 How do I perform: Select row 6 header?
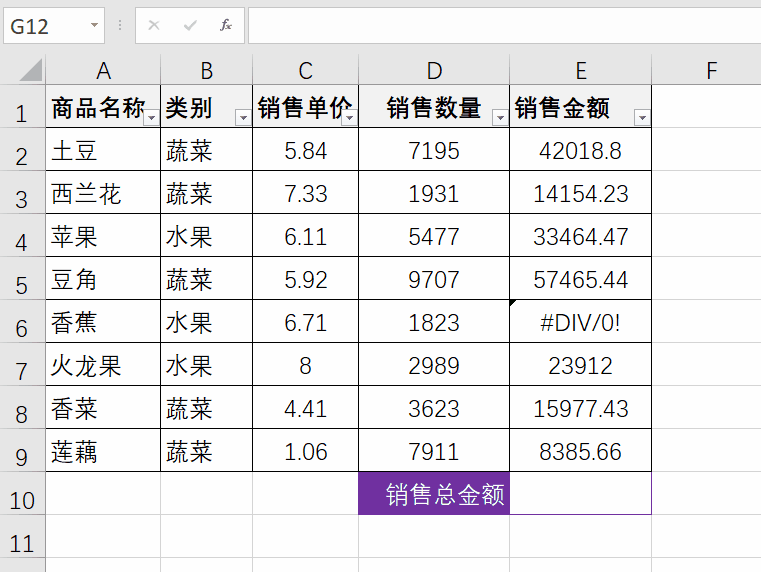(22, 322)
